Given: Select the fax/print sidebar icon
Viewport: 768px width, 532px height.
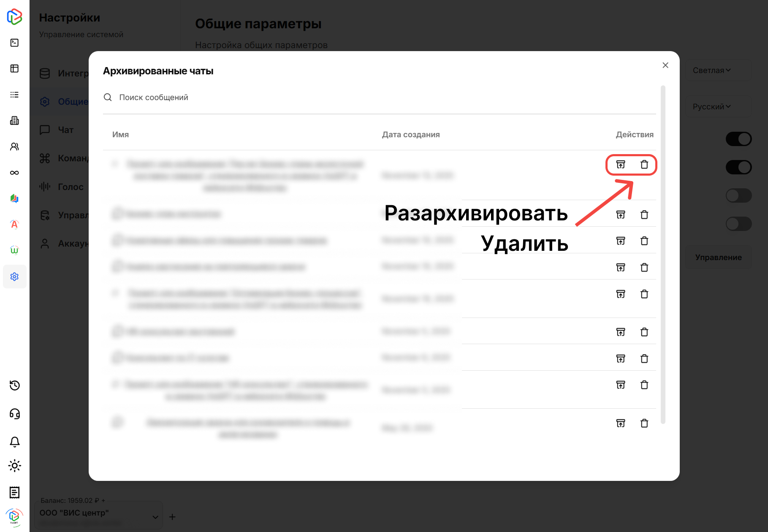Looking at the screenshot, I should [15, 121].
